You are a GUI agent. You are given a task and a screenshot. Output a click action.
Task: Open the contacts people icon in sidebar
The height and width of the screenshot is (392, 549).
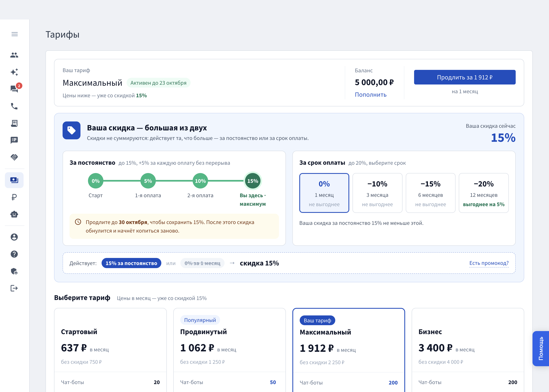[x=14, y=55]
